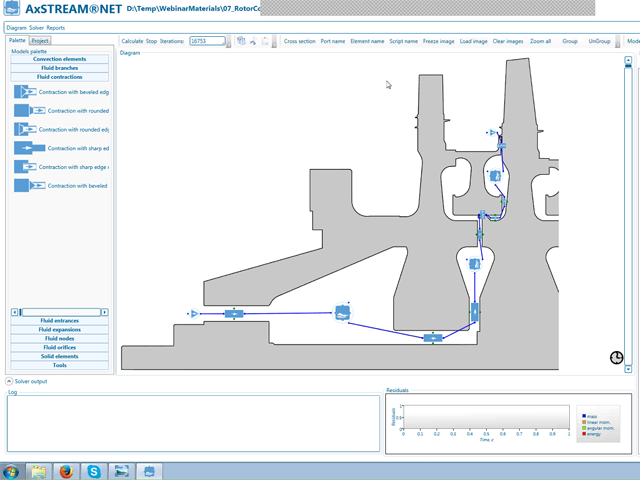Click orange linear mom. legend swatch
Viewport: 640px width, 480px height.
pos(584,422)
